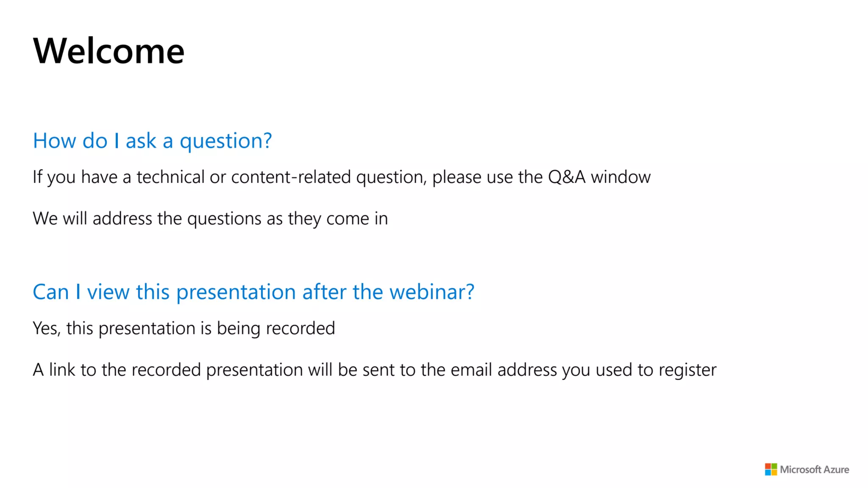This screenshot has height=488, width=868.
Task: Select the Welcome slide title
Action: tap(109, 51)
